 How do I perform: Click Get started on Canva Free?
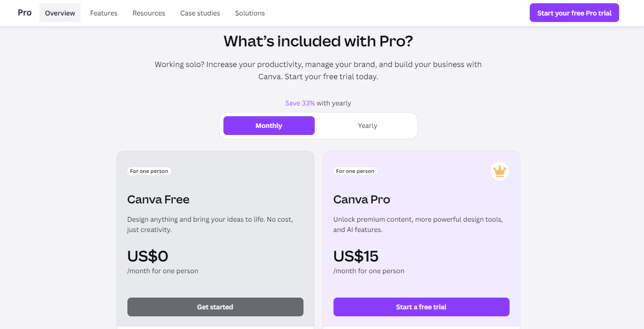point(215,307)
